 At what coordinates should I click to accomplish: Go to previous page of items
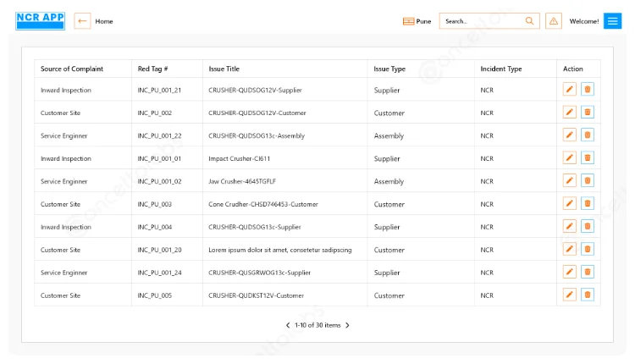(x=288, y=325)
